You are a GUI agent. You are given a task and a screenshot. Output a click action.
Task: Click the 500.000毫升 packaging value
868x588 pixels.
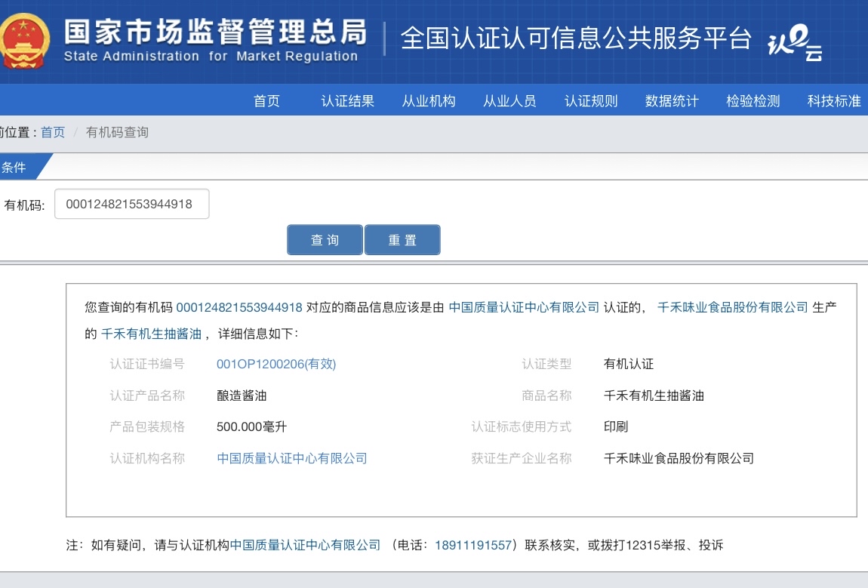pos(252,427)
